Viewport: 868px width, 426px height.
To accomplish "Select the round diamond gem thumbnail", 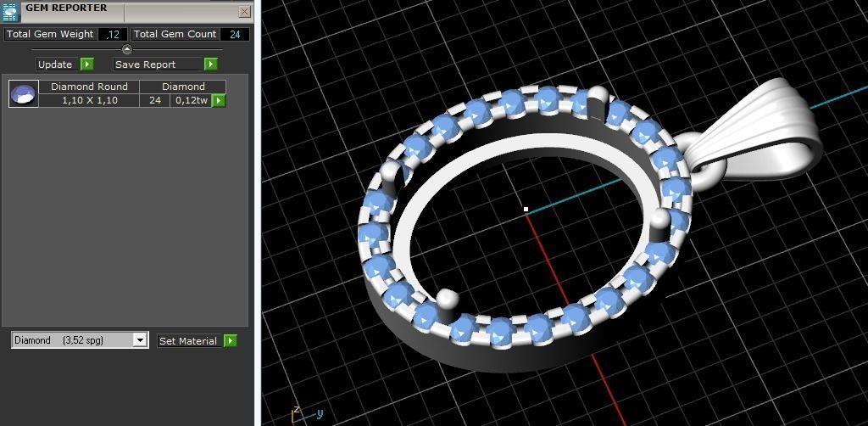I will [24, 93].
